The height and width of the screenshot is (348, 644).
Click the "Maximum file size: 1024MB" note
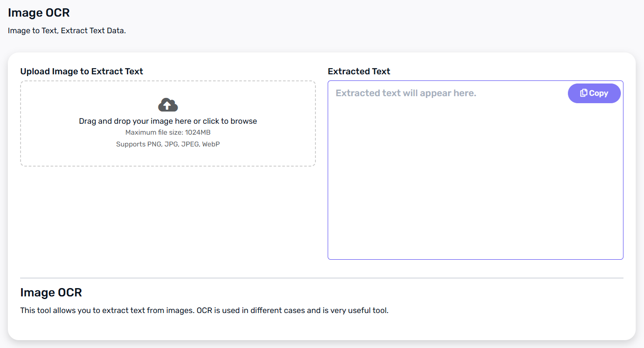click(168, 132)
